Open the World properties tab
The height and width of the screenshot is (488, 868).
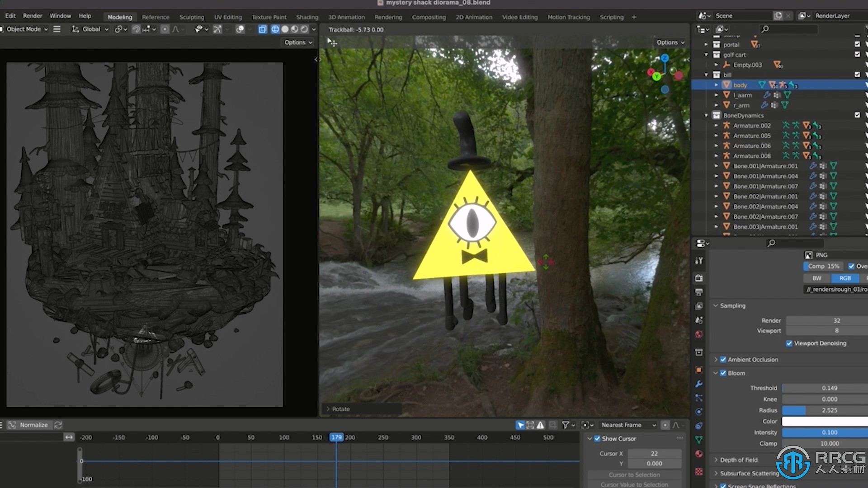[x=699, y=334]
